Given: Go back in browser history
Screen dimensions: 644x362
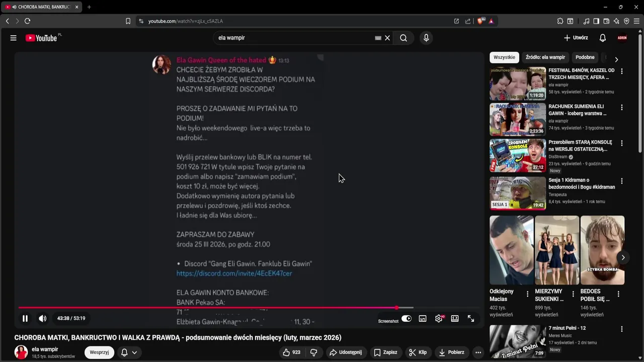Looking at the screenshot, I should point(7,21).
